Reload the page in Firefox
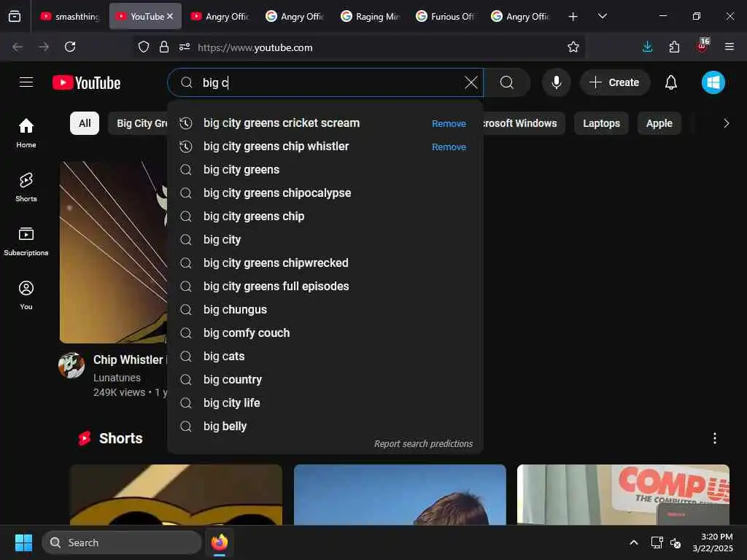Screen dimensions: 747x560 click(x=70, y=47)
